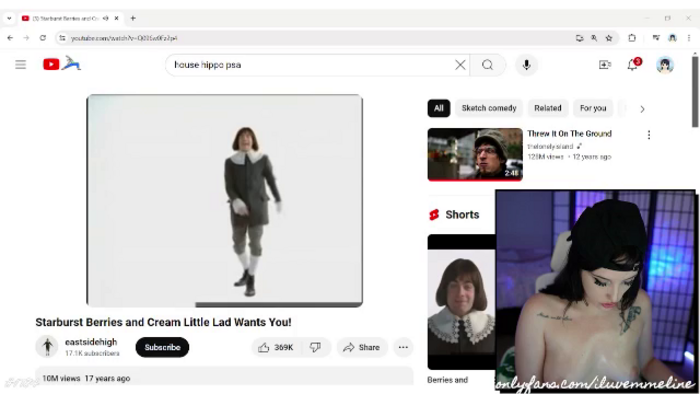Open the YouTube hamburger guide menu
Screen dimensions: 700x394
[21, 65]
